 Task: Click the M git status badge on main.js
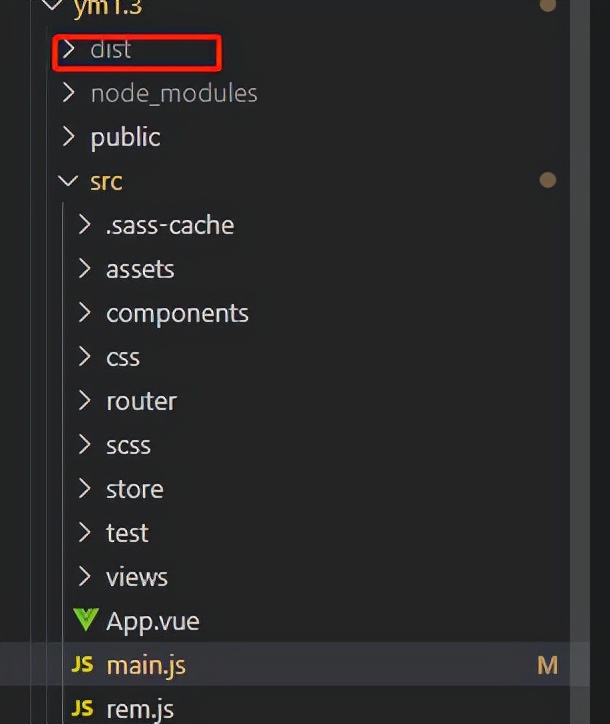(547, 665)
